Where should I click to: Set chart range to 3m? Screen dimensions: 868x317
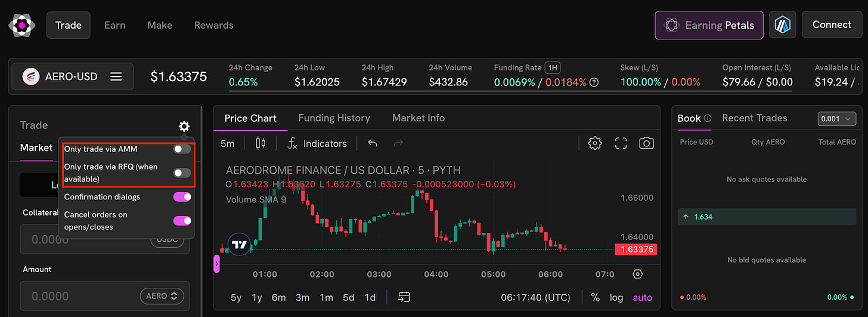(302, 297)
